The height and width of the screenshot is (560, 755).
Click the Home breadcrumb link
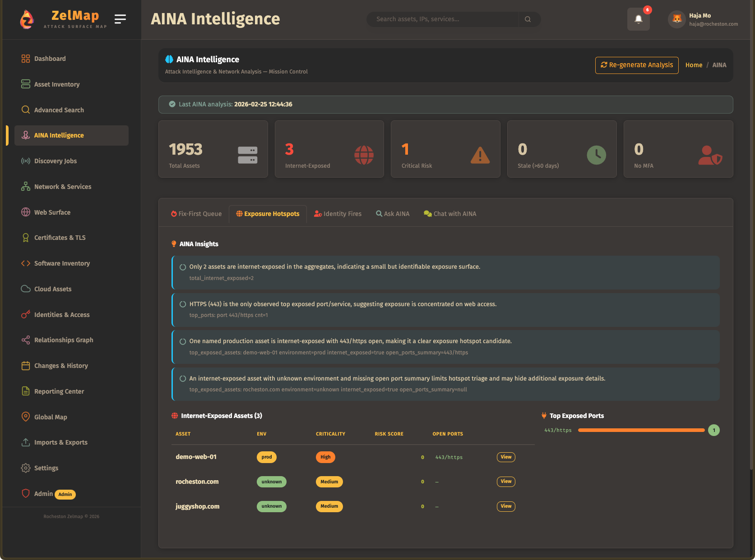tap(694, 65)
